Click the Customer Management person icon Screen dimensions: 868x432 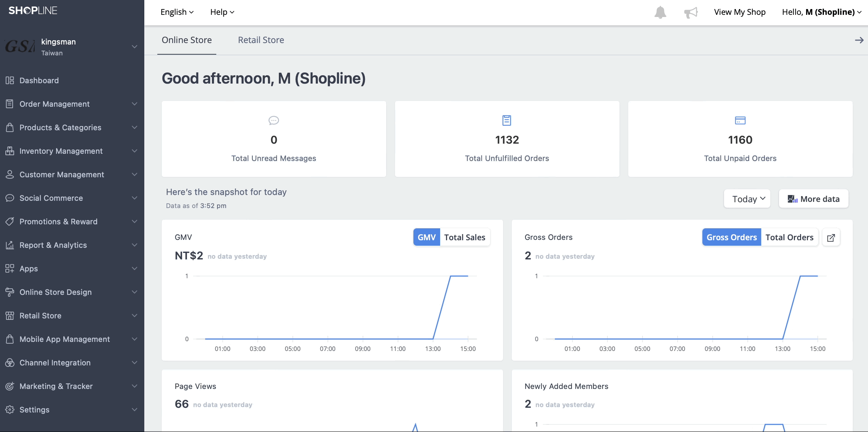[x=10, y=174]
